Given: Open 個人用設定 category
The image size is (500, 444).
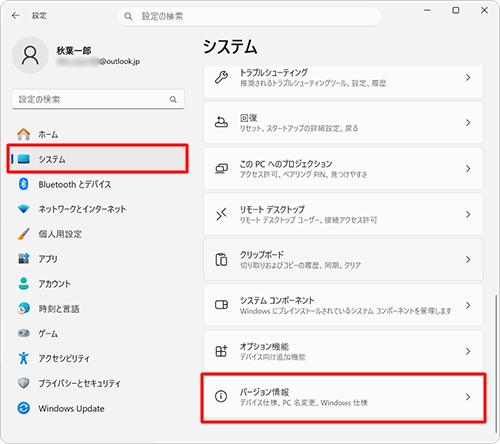Looking at the screenshot, I should click(98, 234).
